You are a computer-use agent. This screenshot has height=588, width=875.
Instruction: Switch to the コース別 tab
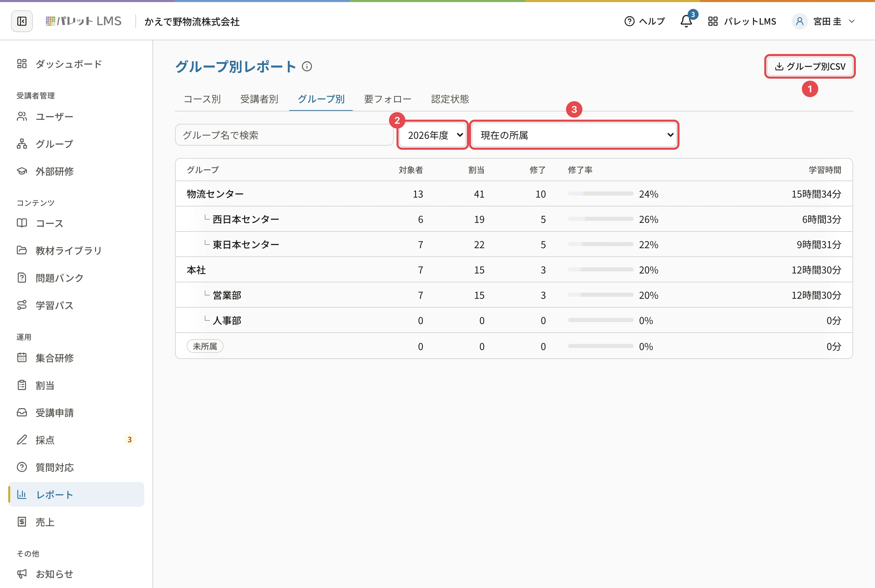click(x=202, y=99)
